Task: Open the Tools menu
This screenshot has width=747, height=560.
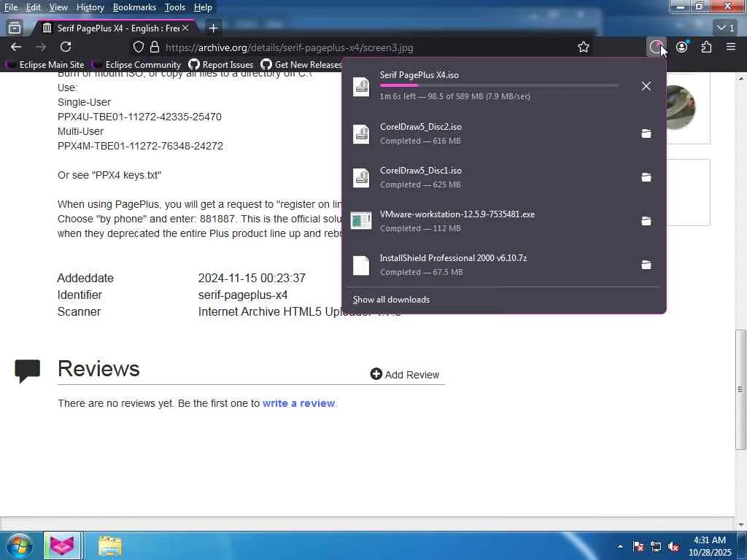Action: tap(175, 7)
